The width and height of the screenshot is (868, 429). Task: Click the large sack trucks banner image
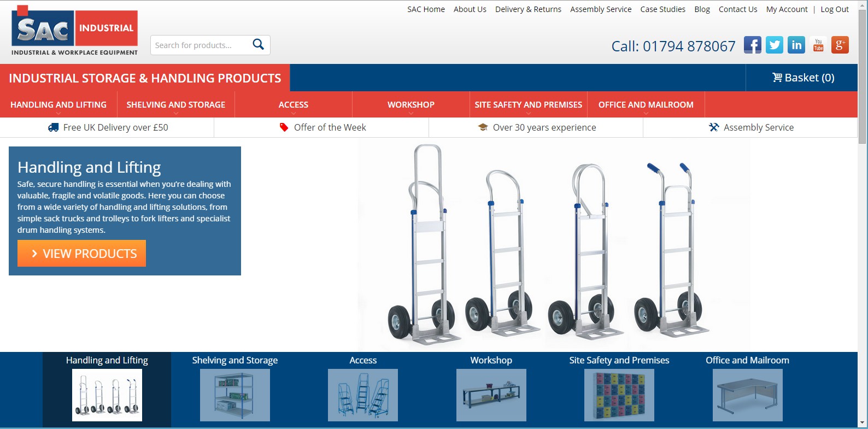coord(554,245)
